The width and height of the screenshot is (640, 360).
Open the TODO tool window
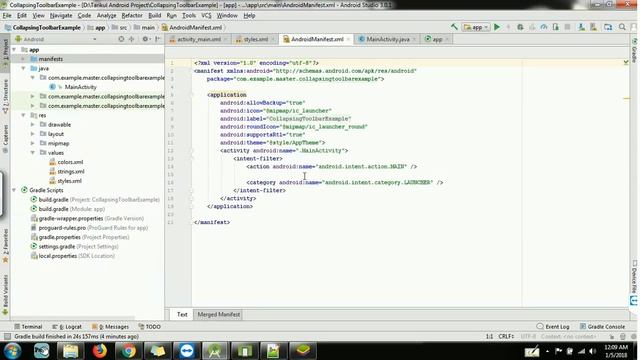pyautogui.click(x=149, y=327)
